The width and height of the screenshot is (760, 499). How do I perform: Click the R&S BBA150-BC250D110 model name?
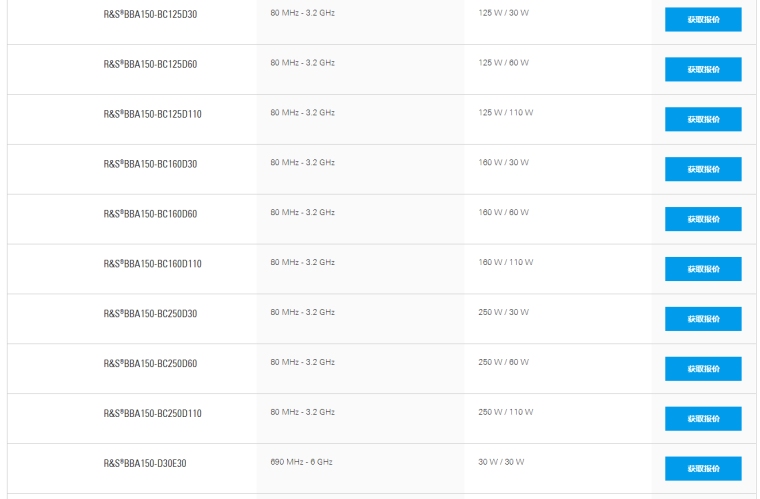click(152, 414)
